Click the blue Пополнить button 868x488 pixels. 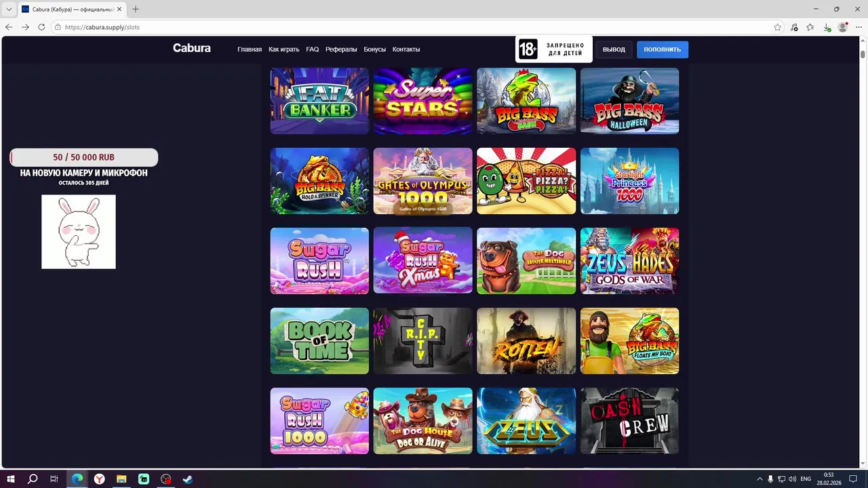[x=663, y=49]
